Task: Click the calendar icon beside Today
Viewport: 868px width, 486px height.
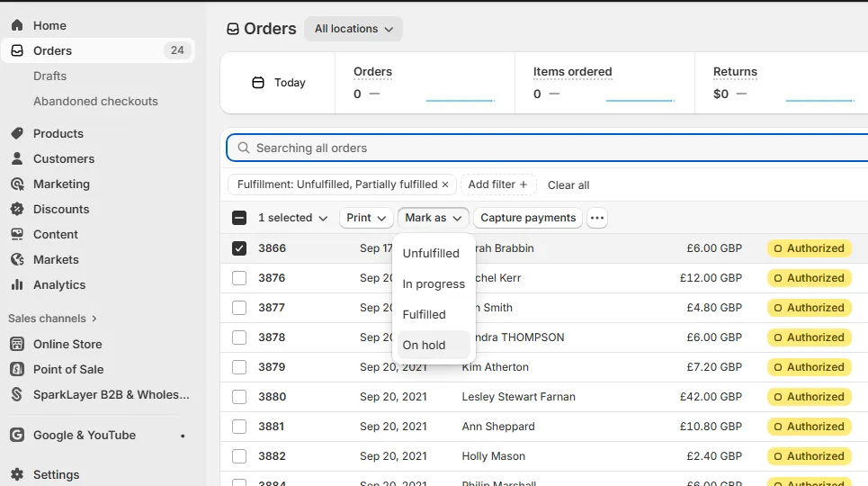Action: tap(258, 83)
